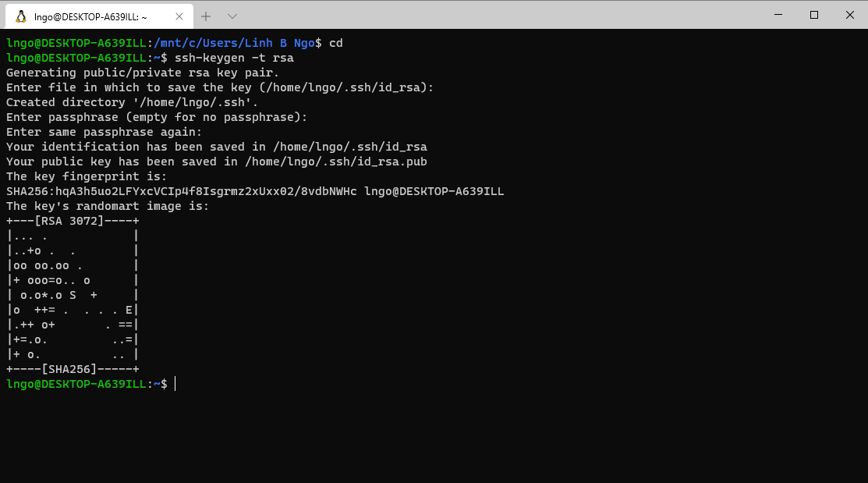
Task: Open the terminal profile dropdown chevron
Action: click(230, 15)
